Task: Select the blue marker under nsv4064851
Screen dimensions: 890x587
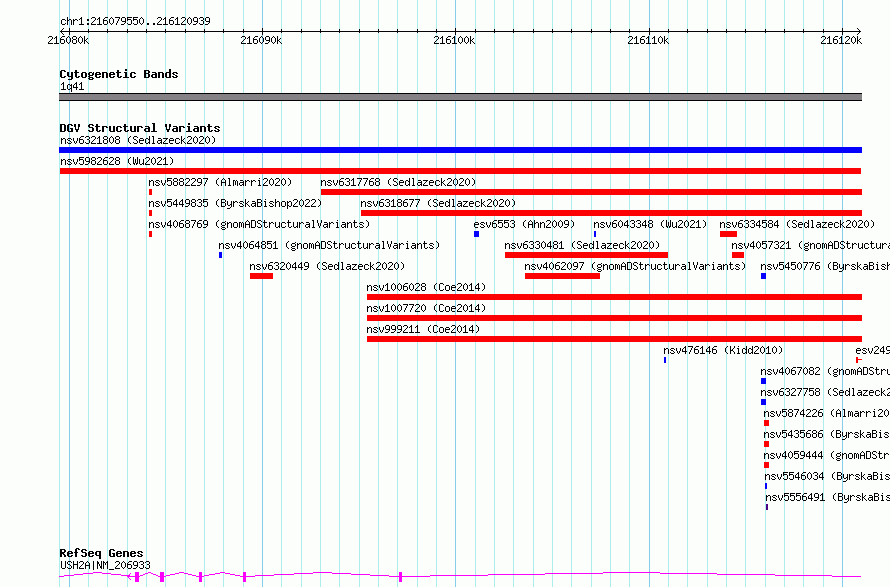Action: click(x=220, y=255)
